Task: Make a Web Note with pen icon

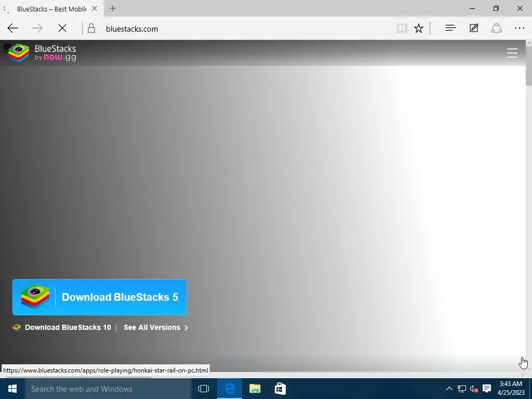Action: (474, 28)
